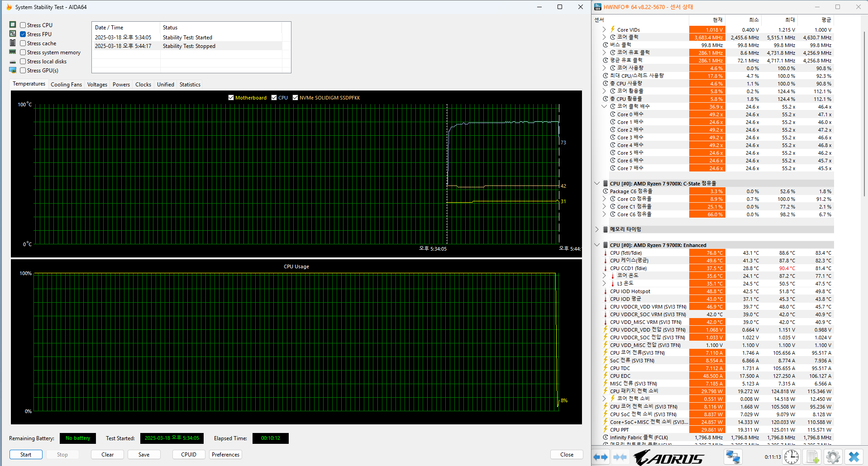Screen dimensions: 868x466
Task: Collapse the 코어 클럭 배수 group
Action: pos(604,106)
